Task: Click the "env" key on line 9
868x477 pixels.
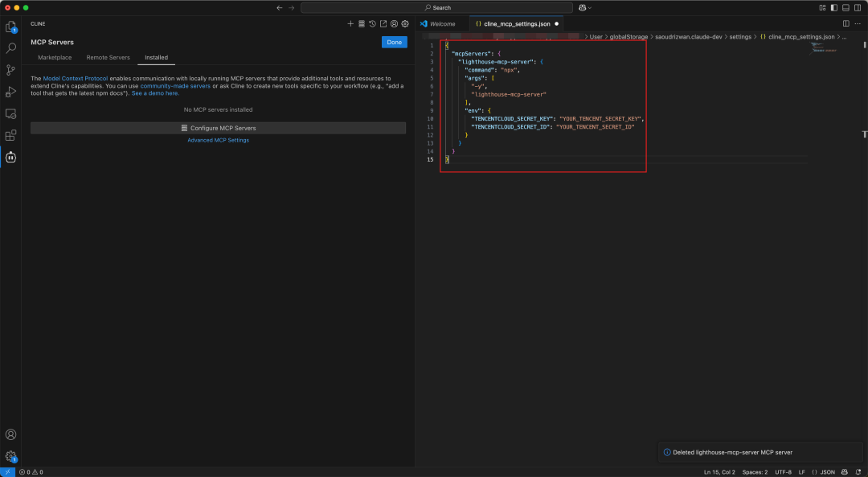Action: (x=473, y=111)
